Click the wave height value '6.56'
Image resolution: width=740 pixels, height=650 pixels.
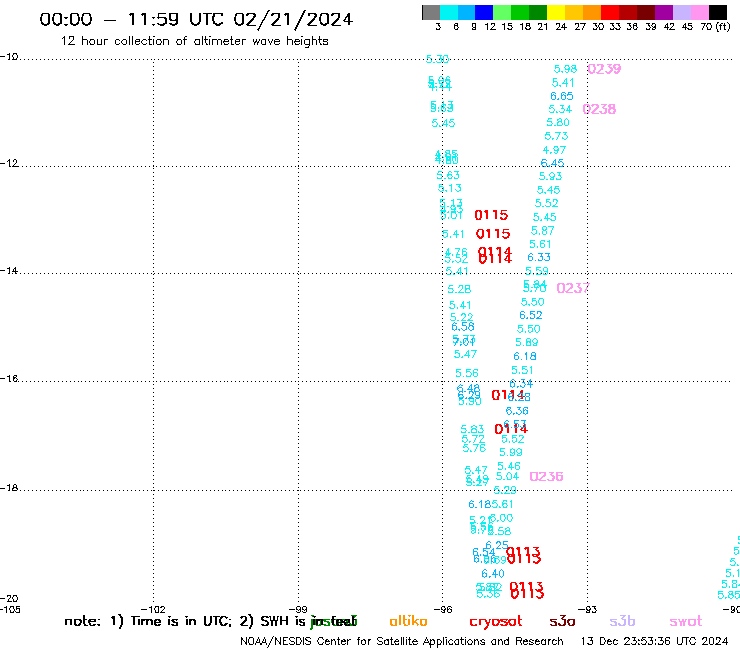pos(463,327)
